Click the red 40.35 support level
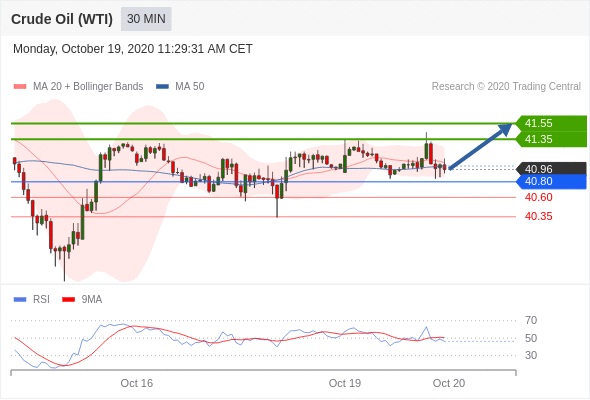 tap(538, 216)
